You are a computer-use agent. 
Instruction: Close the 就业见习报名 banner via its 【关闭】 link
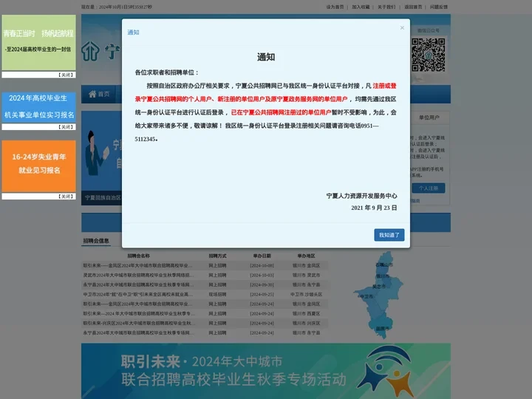(x=66, y=197)
